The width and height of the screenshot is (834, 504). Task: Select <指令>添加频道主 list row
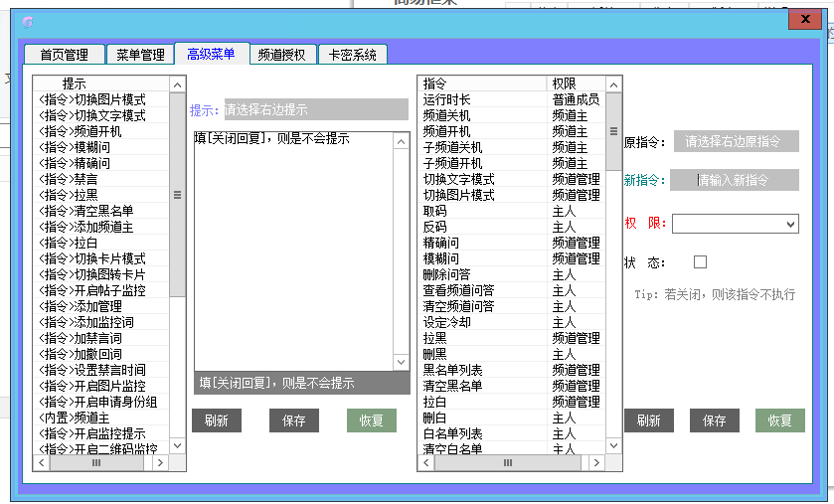(x=101, y=227)
